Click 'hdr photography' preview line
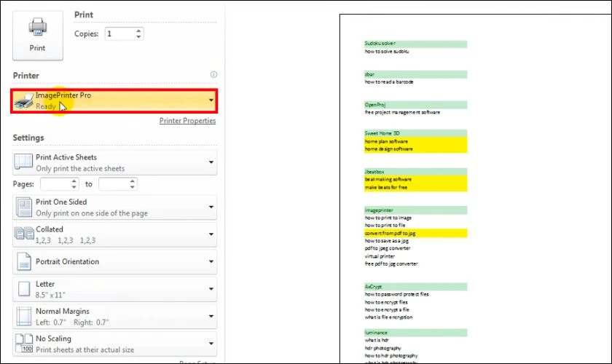The image size is (612, 364). tap(382, 348)
